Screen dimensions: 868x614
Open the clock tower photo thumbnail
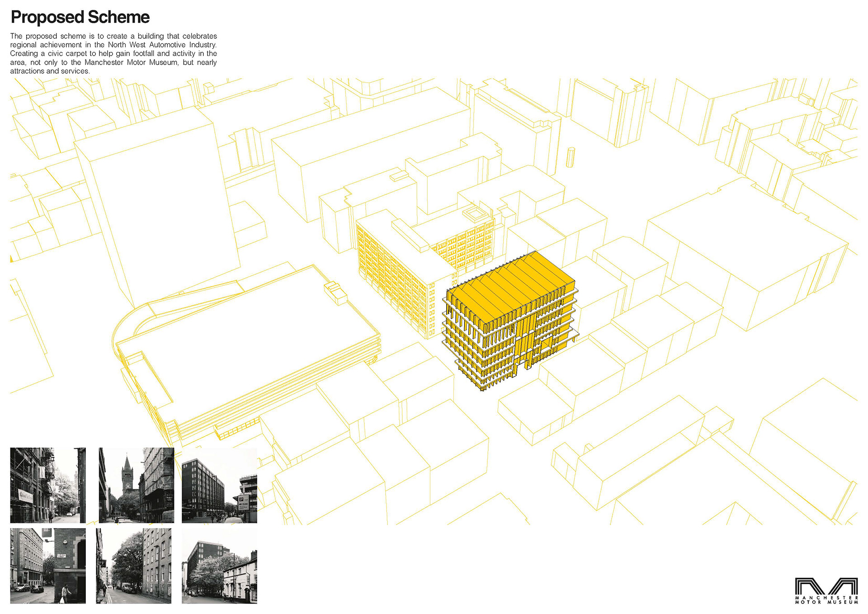coord(136,485)
